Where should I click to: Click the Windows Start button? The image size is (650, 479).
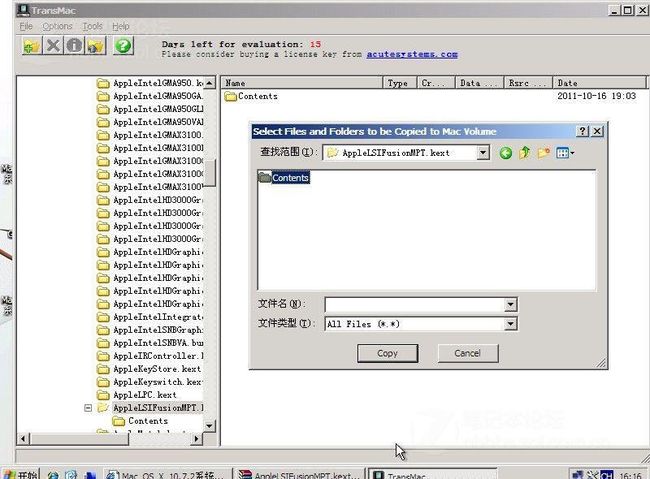click(21, 474)
